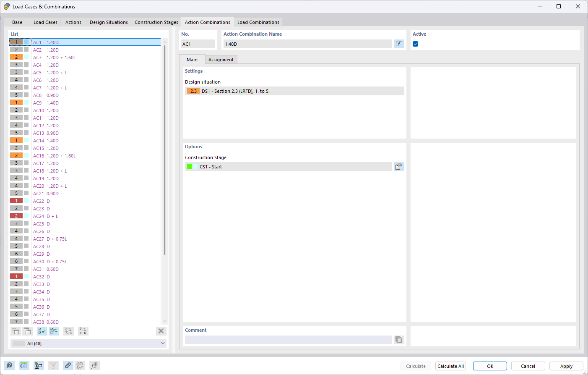Image resolution: width=588 pixels, height=375 pixels.
Task: Switch to the Load Combinations tab
Action: [x=258, y=22]
